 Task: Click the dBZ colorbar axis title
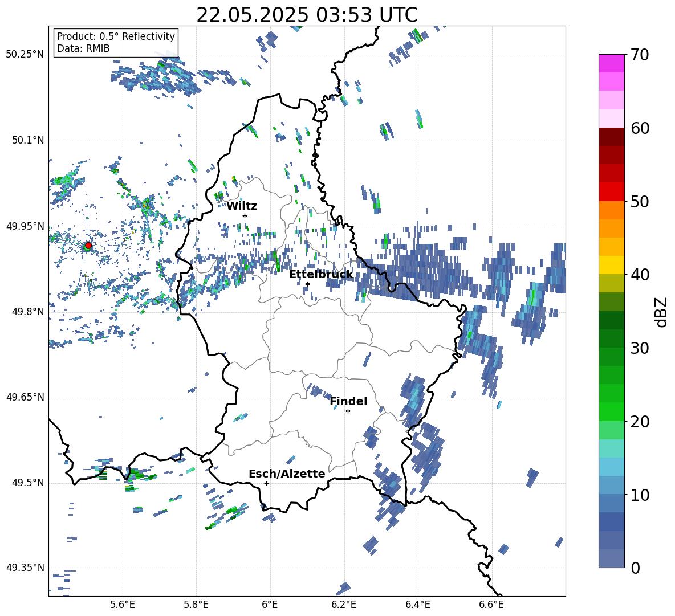pyautogui.click(x=662, y=312)
